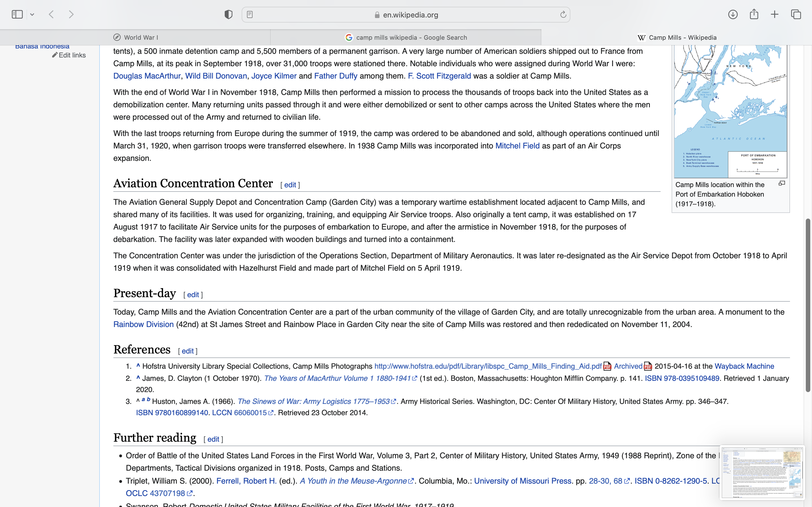Open sidebar options dropdown chevron
Image resolution: width=812 pixels, height=507 pixels.
point(32,14)
